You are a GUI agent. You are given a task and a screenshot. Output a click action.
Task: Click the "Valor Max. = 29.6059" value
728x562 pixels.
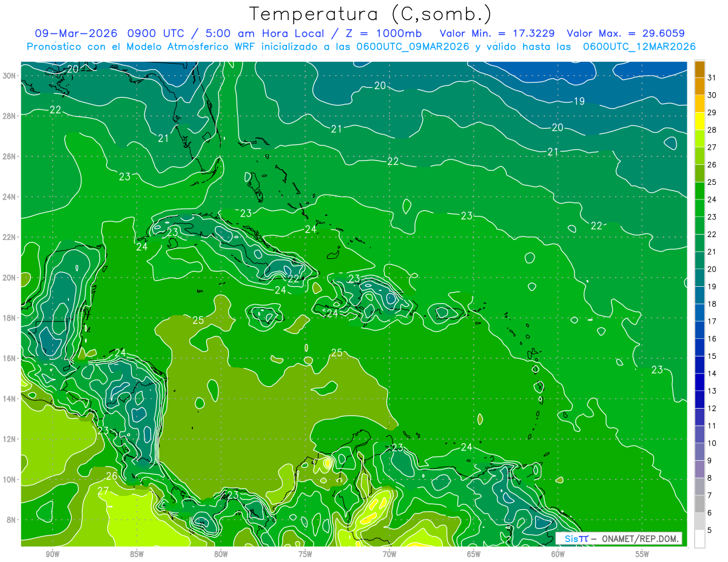(626, 33)
